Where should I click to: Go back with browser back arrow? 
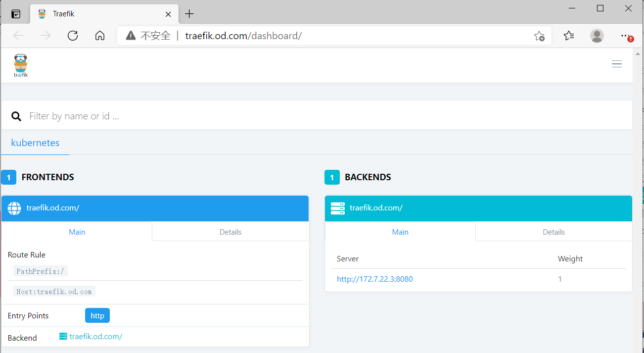coord(18,36)
